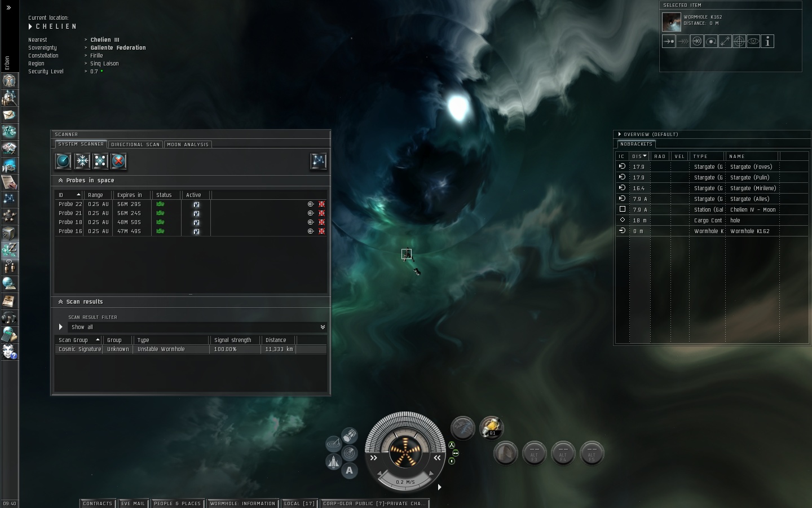Open Wormhole: Information window tab

(x=242, y=503)
